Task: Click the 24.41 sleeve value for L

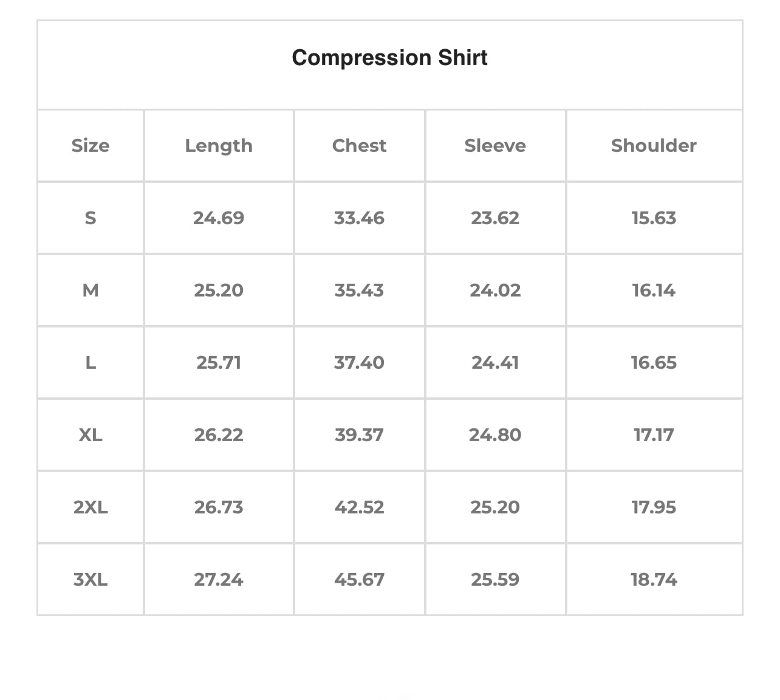Action: click(x=495, y=363)
